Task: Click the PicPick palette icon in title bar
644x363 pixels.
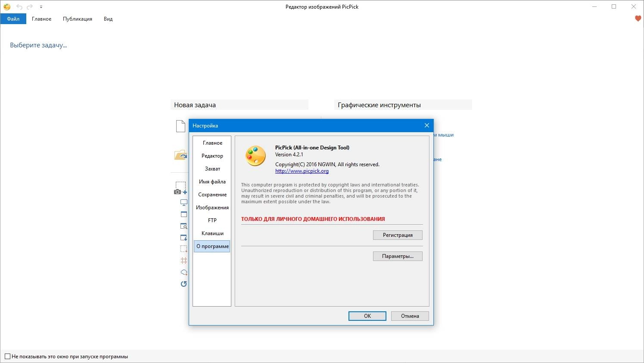Action: [7, 7]
